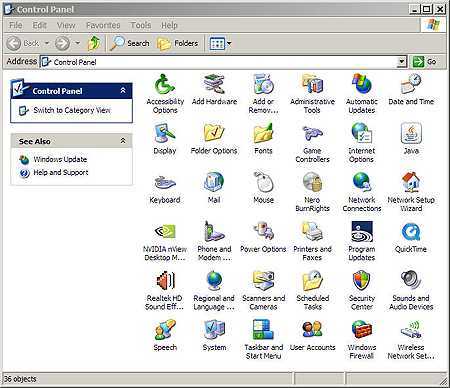Open Power Options

[263, 237]
